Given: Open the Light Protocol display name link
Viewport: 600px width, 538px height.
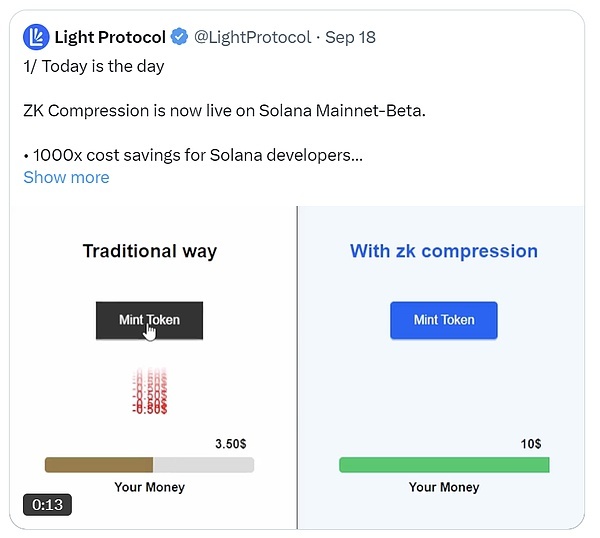Looking at the screenshot, I should pyautogui.click(x=110, y=38).
